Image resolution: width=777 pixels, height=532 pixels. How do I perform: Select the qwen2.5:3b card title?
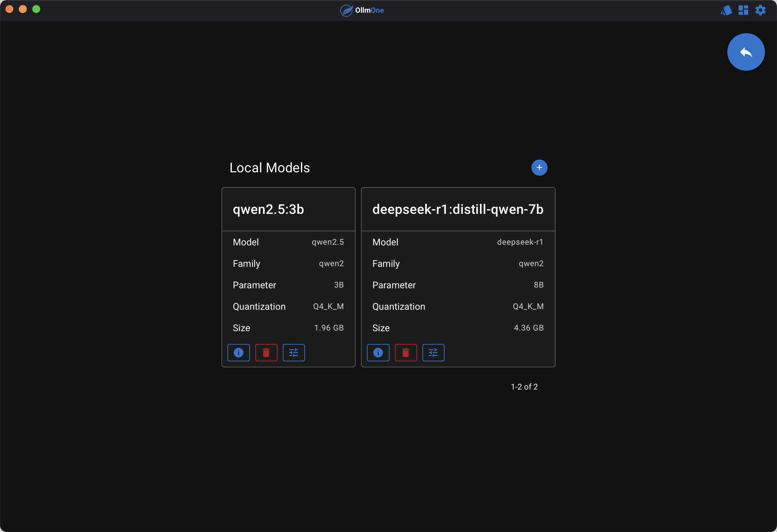pos(268,209)
